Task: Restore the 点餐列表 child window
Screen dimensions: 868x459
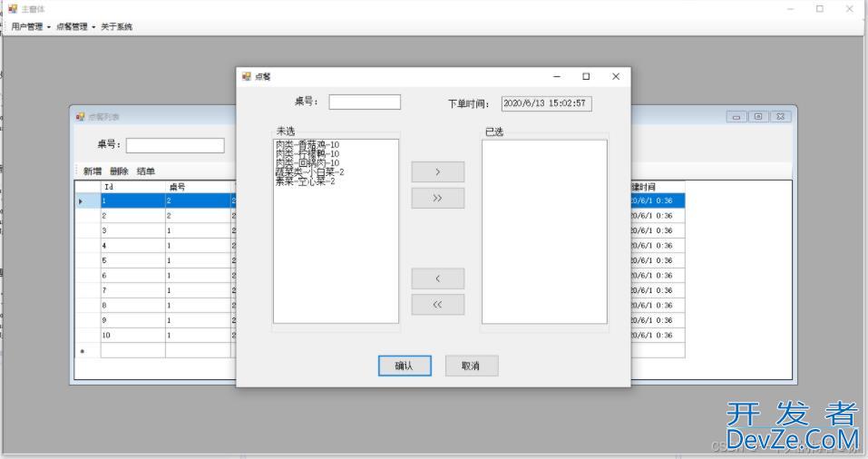Action: point(758,117)
